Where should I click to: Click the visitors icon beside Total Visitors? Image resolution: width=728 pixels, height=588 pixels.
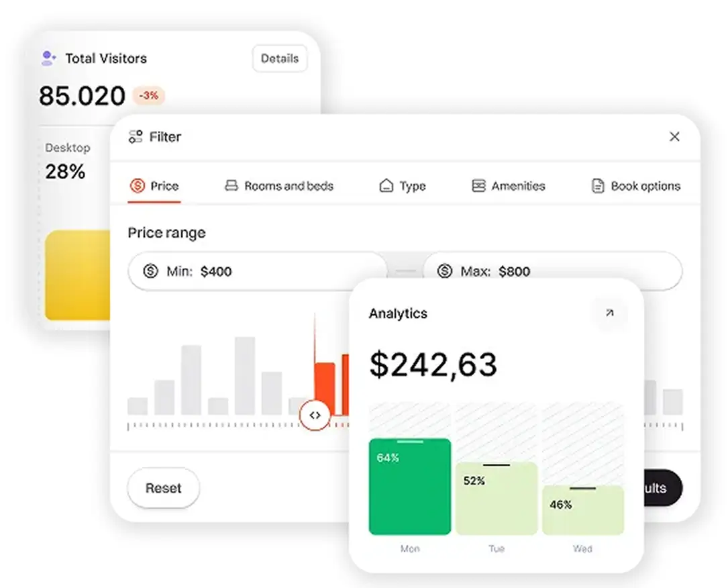click(47, 58)
